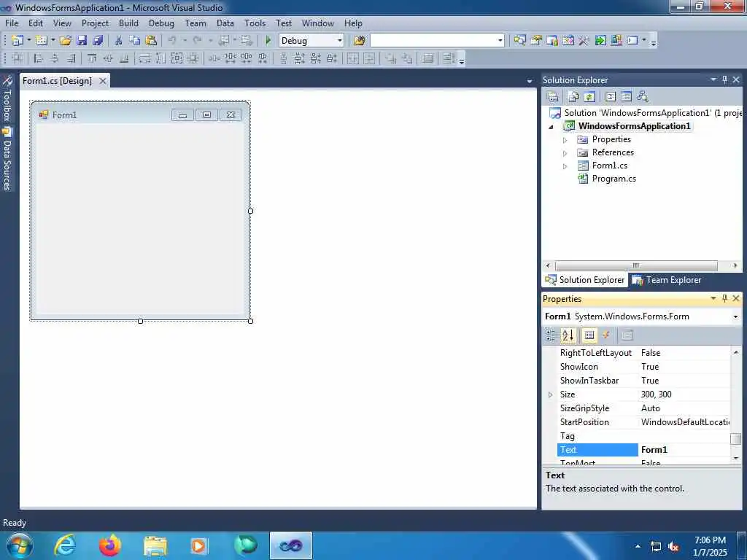
Task: Toggle auto-hide pin on Solution Explorer
Action: pos(724,79)
